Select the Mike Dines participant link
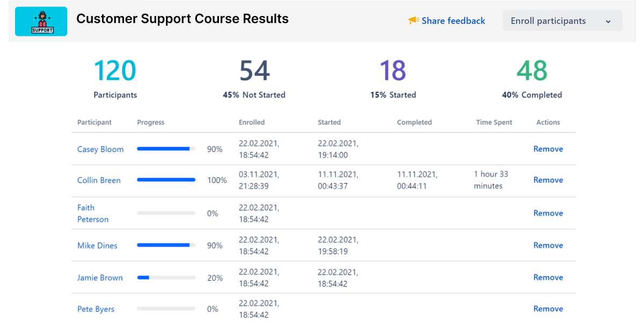 coord(97,245)
